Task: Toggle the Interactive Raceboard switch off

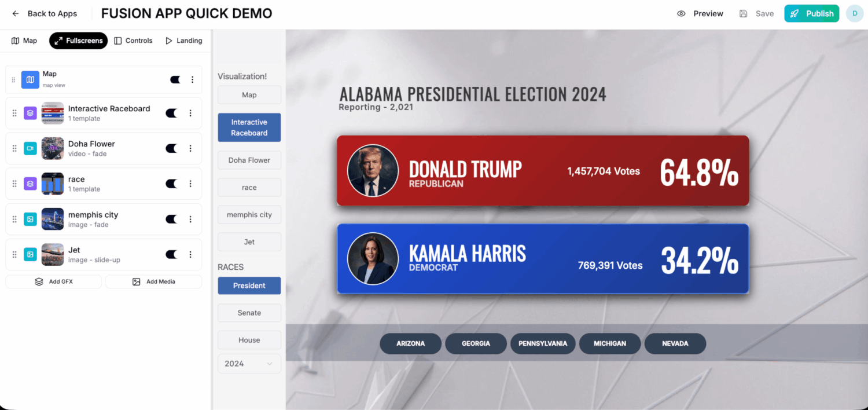Action: [171, 114]
